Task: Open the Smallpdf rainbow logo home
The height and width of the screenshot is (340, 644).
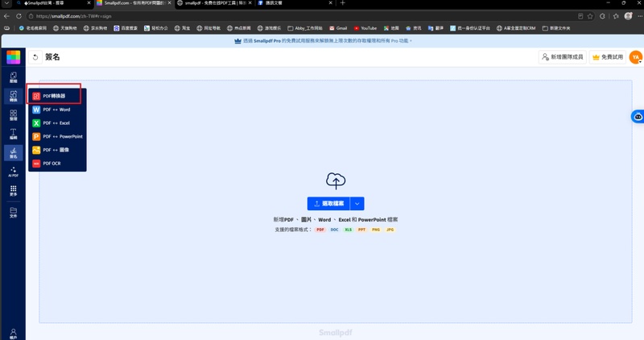Action: click(x=13, y=57)
